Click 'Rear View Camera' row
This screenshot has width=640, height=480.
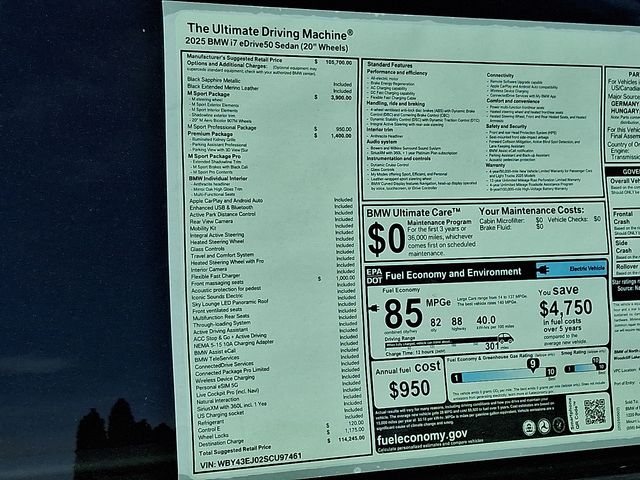click(211, 221)
